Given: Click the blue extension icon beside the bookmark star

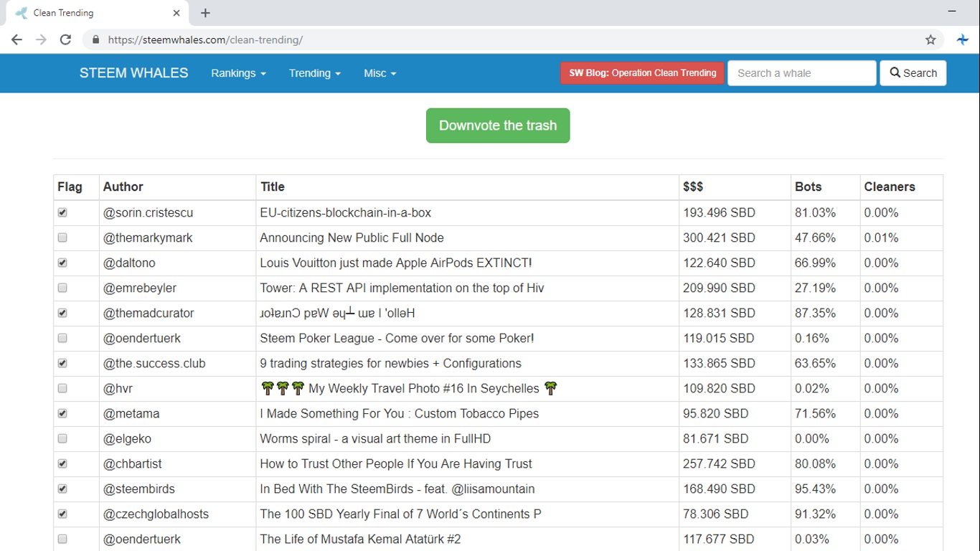Looking at the screenshot, I should (x=963, y=40).
